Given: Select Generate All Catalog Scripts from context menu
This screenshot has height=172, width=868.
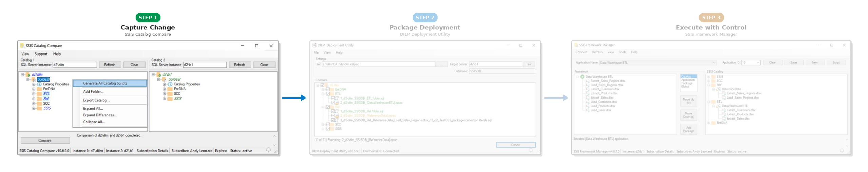Looking at the screenshot, I should coord(105,83).
